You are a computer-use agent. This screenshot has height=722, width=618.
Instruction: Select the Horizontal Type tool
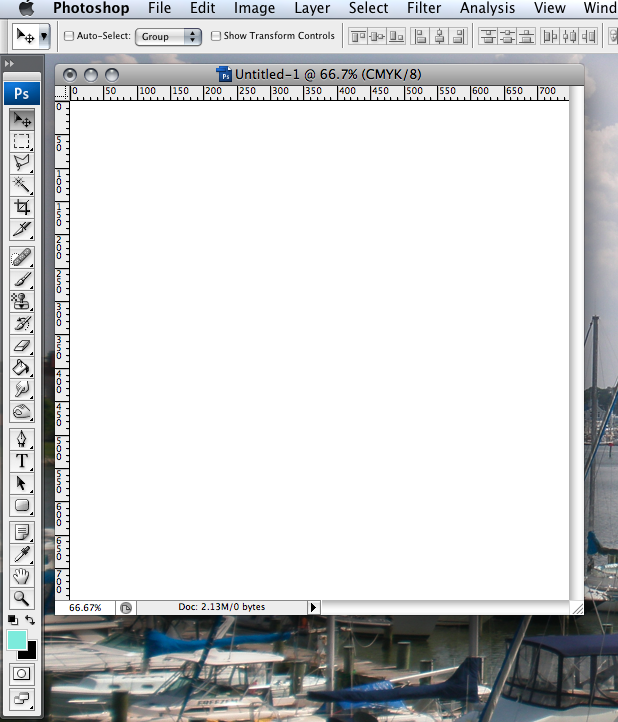click(22, 461)
